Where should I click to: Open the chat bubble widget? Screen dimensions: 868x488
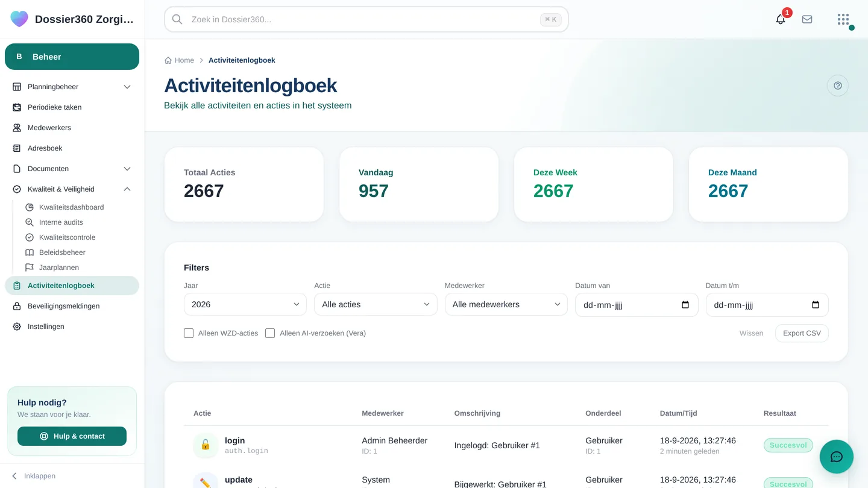tap(837, 457)
